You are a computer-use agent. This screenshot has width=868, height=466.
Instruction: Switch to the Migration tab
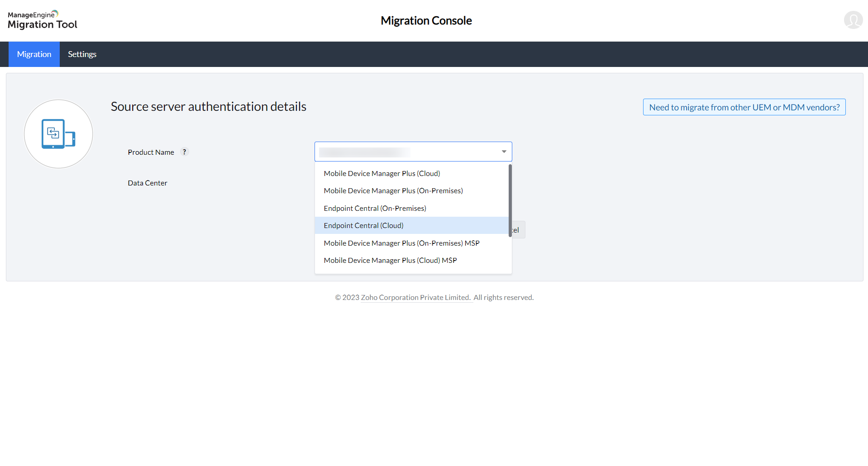point(34,54)
